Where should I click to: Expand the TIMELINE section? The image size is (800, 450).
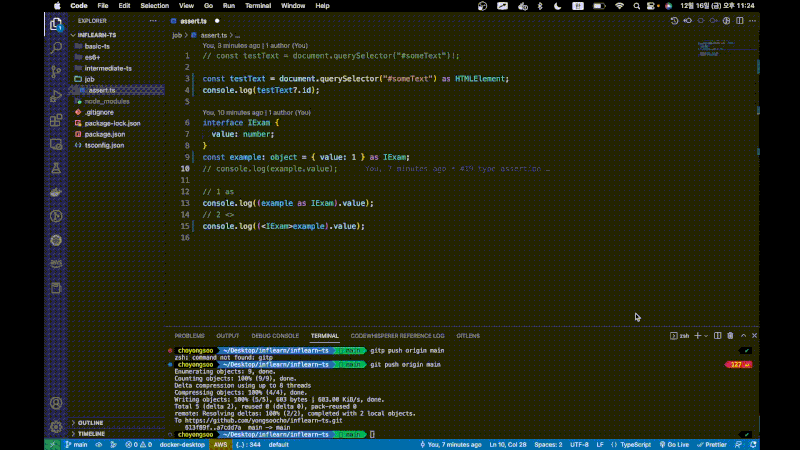pyautogui.click(x=91, y=434)
